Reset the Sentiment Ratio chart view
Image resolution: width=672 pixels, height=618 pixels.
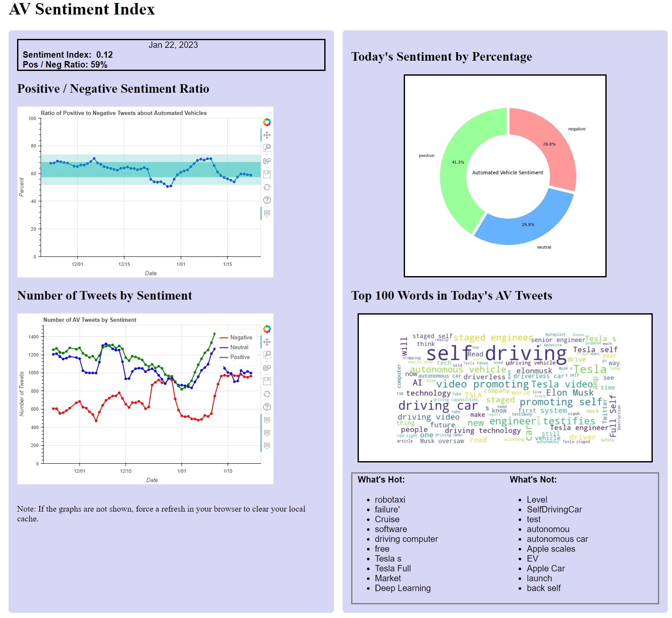(x=267, y=187)
